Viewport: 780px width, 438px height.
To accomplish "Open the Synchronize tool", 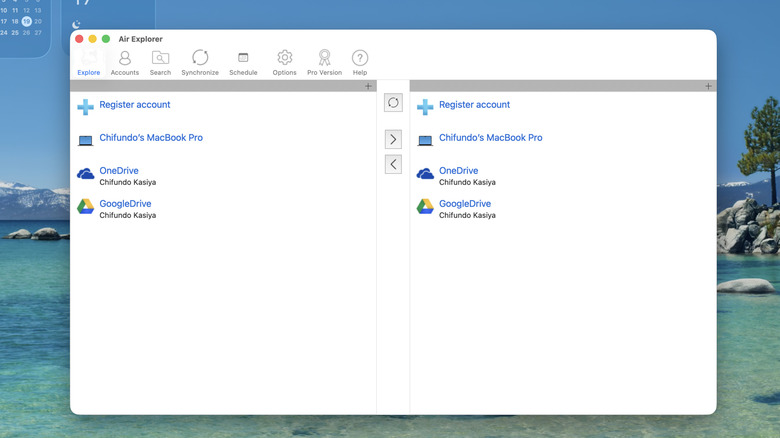I will click(200, 63).
